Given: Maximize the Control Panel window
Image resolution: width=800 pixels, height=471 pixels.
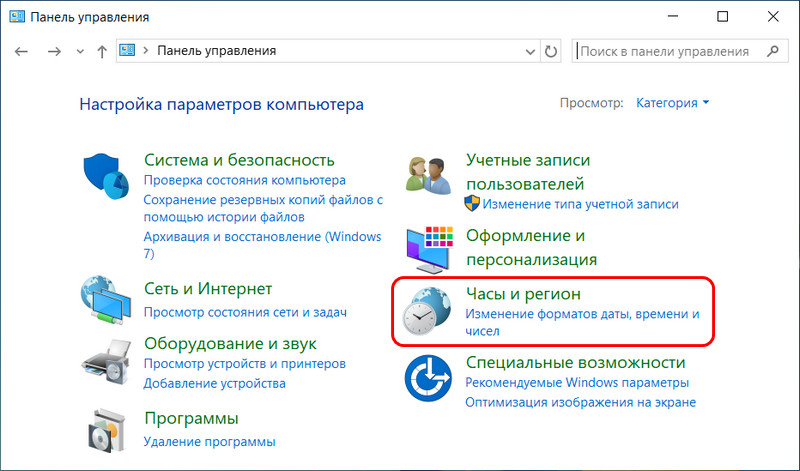Looking at the screenshot, I should pos(722,16).
